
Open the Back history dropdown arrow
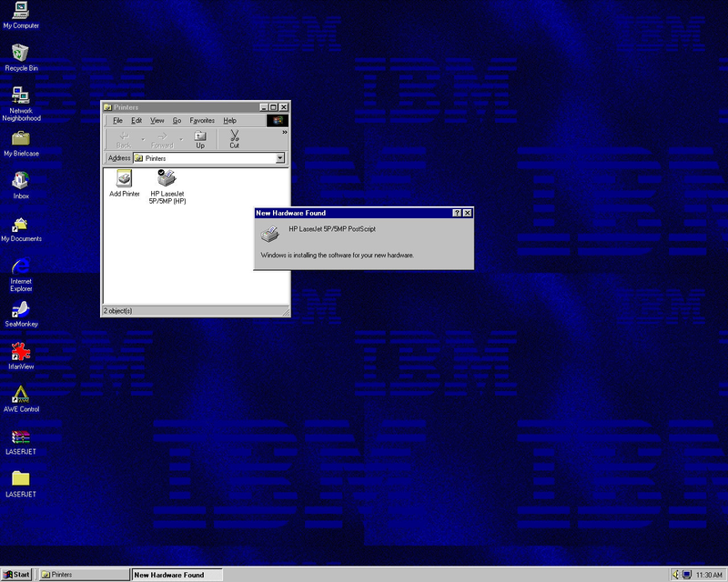pyautogui.click(x=143, y=139)
